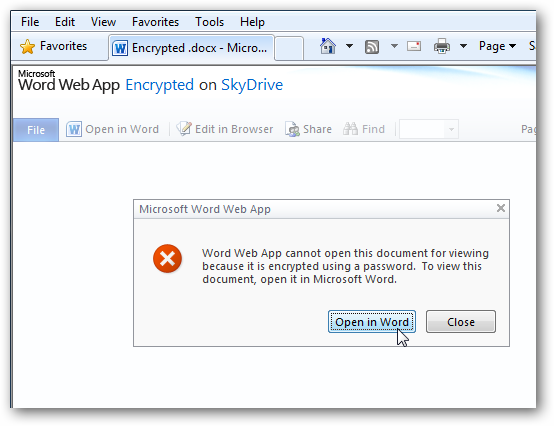
Task: Click the RSS feeds icon
Action: (372, 47)
